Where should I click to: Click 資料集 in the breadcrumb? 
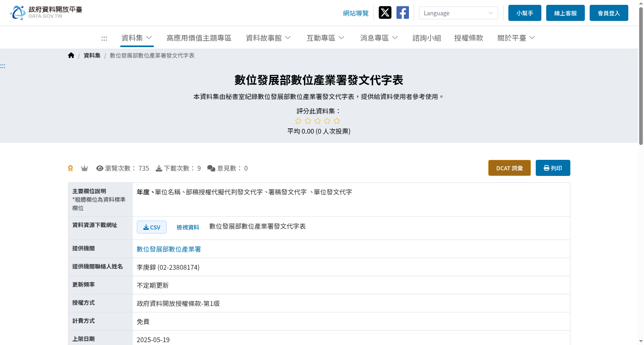[92, 56]
